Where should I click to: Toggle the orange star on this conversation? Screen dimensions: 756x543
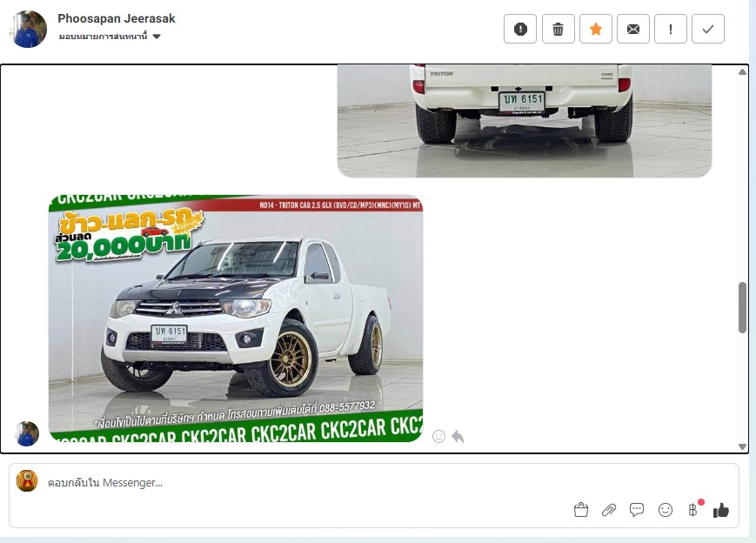point(595,29)
